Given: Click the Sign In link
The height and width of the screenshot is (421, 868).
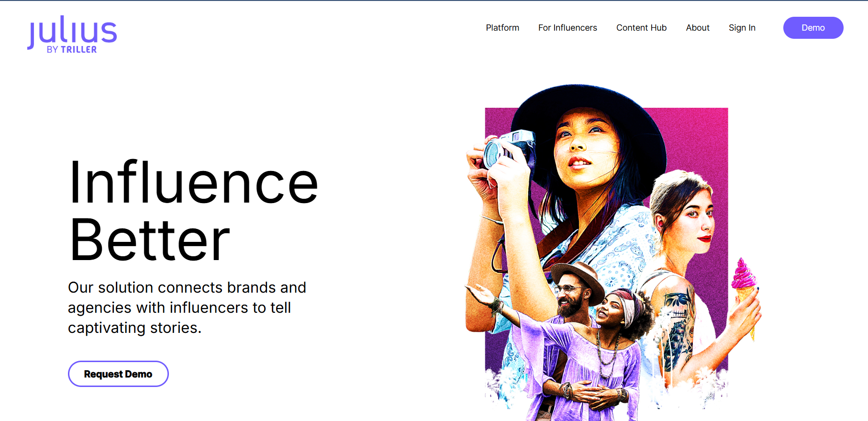Looking at the screenshot, I should tap(742, 28).
